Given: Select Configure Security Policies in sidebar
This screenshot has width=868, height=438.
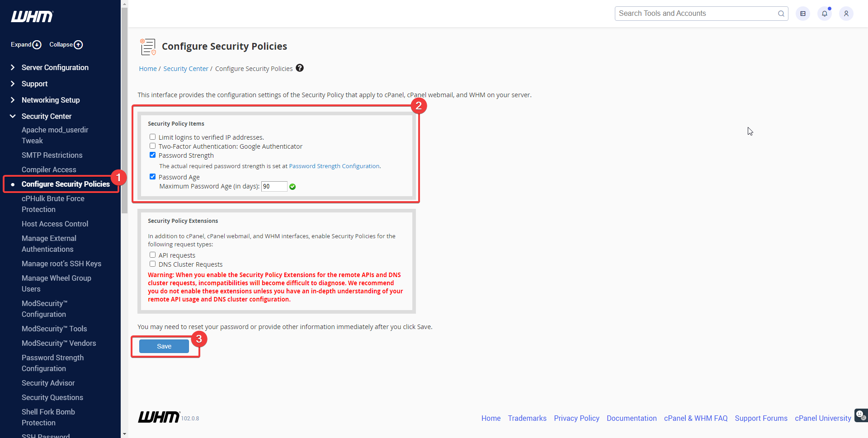Looking at the screenshot, I should (66, 184).
